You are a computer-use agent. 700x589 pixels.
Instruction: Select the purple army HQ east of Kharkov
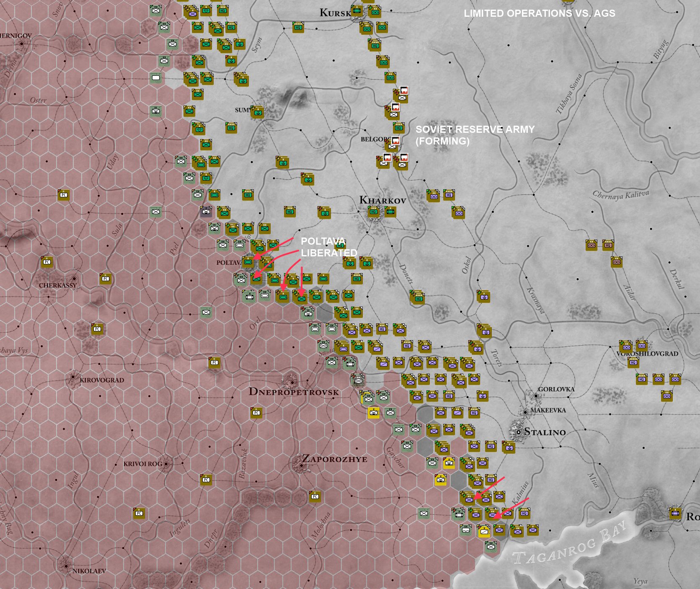[449, 195]
